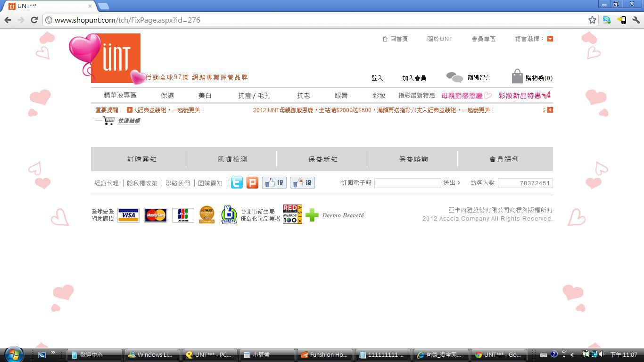Image resolution: width=644 pixels, height=362 pixels.
Task: Select the 訂購需知 tab
Action: coord(142,159)
